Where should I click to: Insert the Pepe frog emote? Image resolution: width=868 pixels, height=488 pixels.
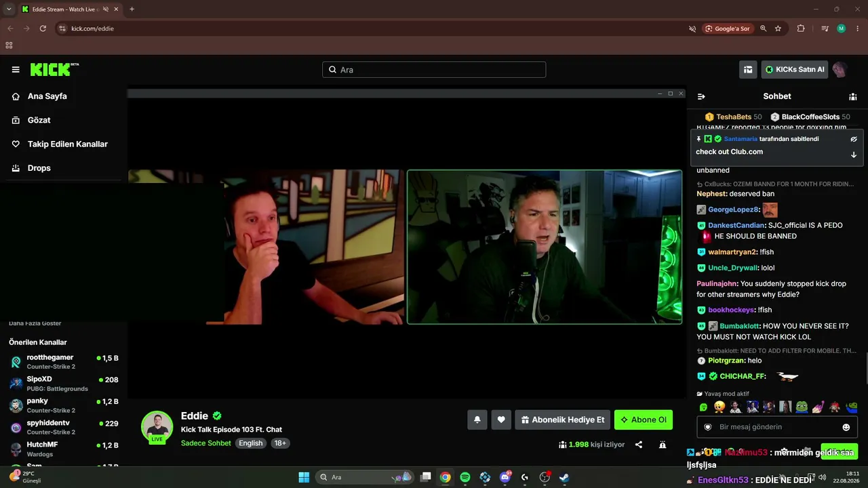click(x=802, y=407)
